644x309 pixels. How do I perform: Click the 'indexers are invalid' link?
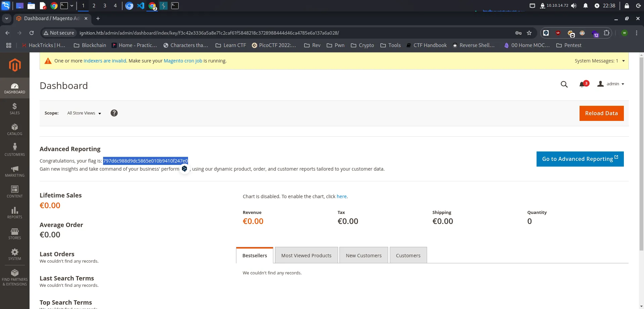coord(105,61)
